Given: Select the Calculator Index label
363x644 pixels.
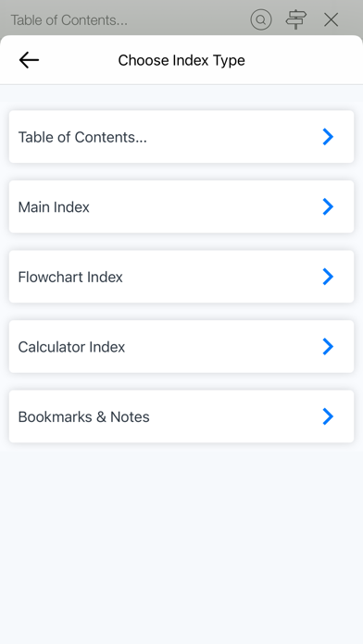Looking at the screenshot, I should [71, 347].
